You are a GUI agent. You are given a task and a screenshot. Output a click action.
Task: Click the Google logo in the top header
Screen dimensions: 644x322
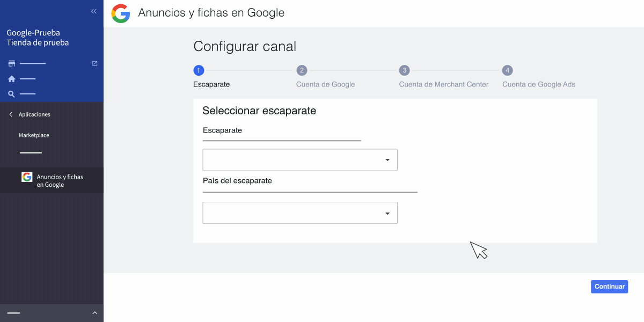tap(120, 13)
